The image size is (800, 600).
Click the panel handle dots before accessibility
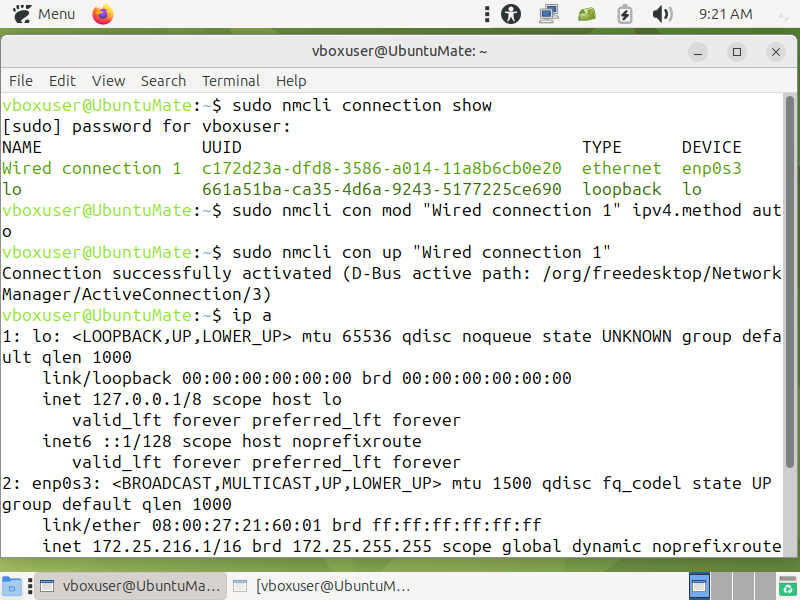487,14
